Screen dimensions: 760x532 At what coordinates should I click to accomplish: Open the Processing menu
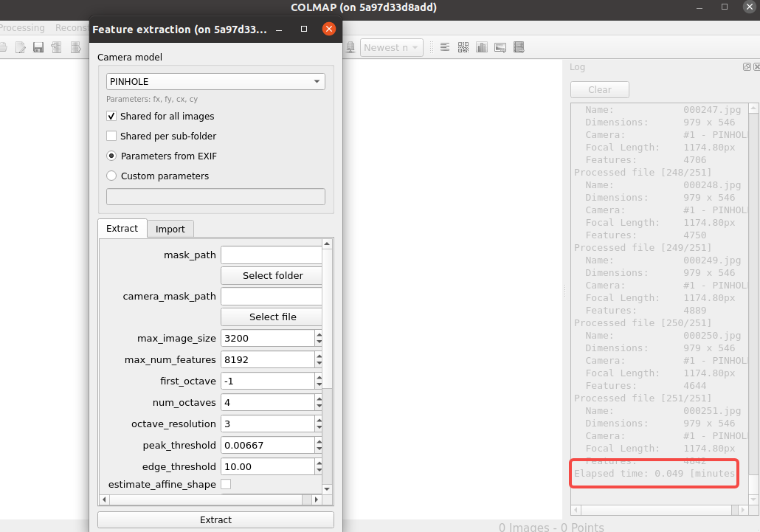pyautogui.click(x=22, y=27)
